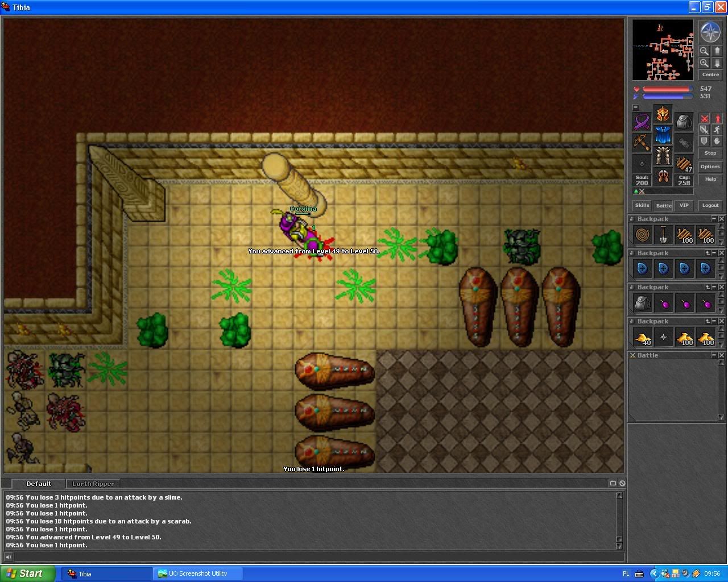The height and width of the screenshot is (582, 728).
Task: Show the floor above on the minimap
Action: [717, 51]
